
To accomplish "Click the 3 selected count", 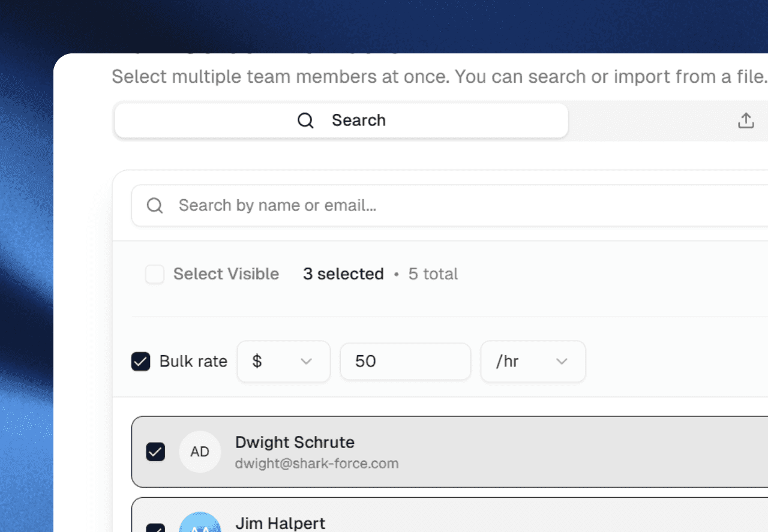I will 343,274.
